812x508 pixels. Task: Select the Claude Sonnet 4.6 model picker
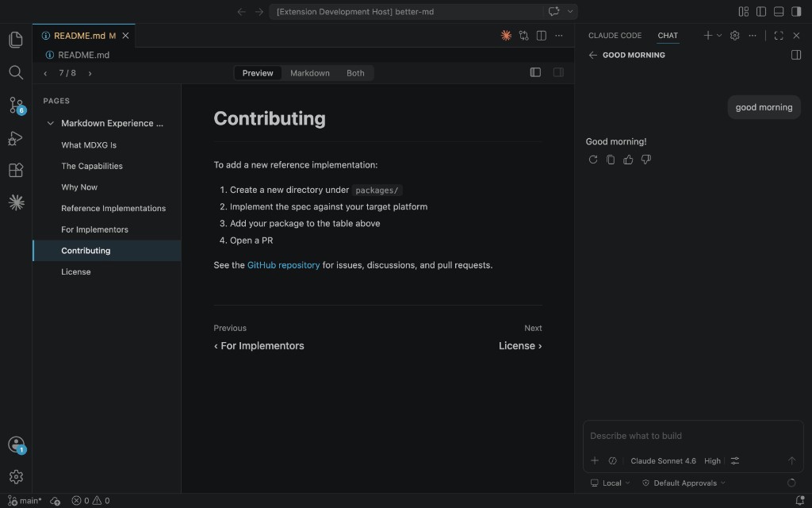tap(663, 461)
